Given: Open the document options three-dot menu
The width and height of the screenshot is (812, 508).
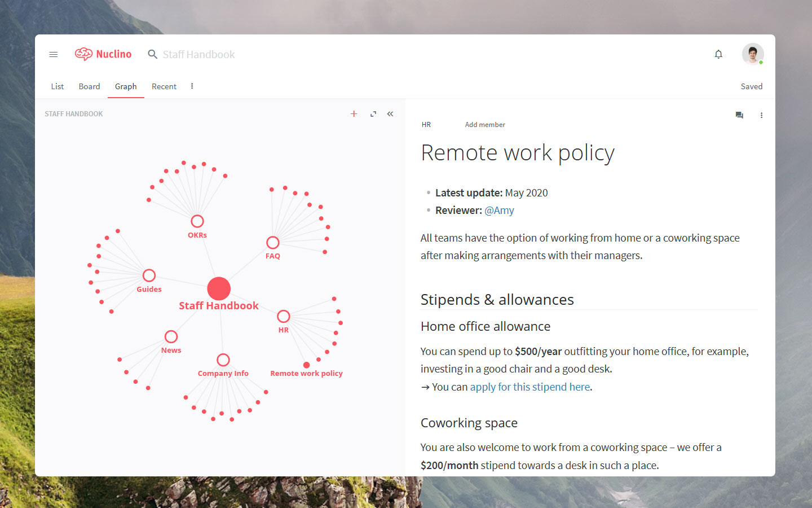Looking at the screenshot, I should (x=761, y=115).
